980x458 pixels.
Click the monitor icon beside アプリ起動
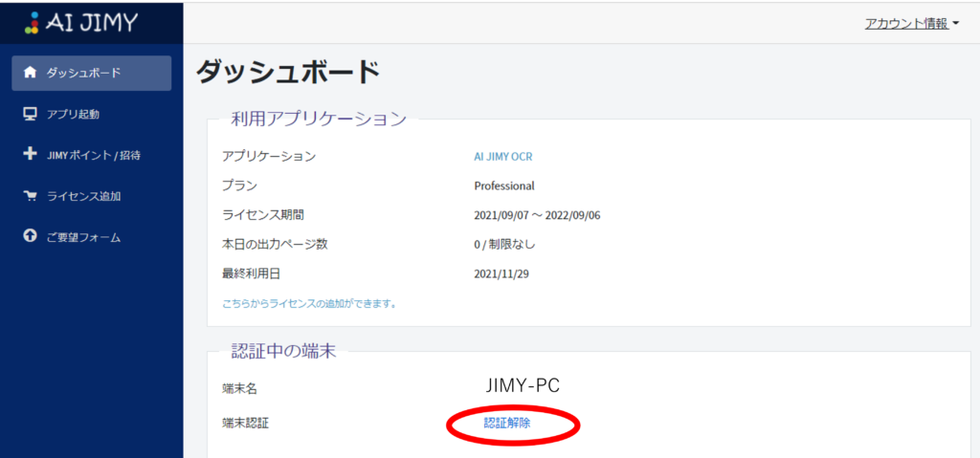tap(29, 114)
